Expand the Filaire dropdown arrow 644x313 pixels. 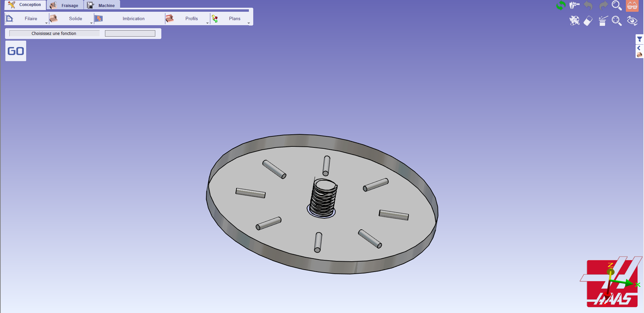coord(46,23)
